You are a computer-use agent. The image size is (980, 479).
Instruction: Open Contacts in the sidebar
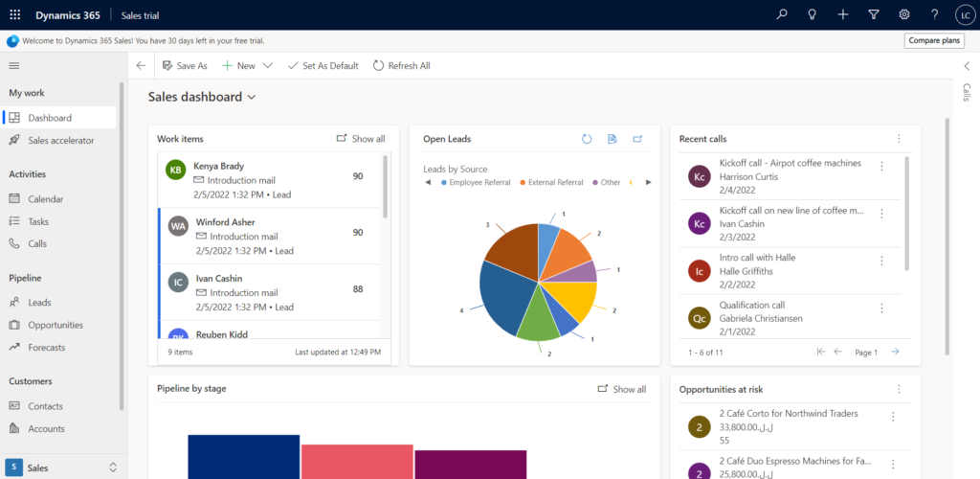[58, 406]
